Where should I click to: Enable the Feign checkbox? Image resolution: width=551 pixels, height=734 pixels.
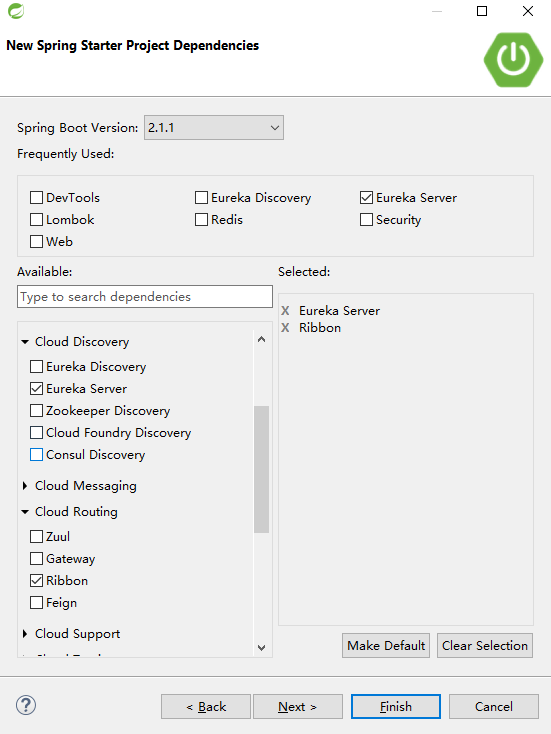(x=37, y=602)
